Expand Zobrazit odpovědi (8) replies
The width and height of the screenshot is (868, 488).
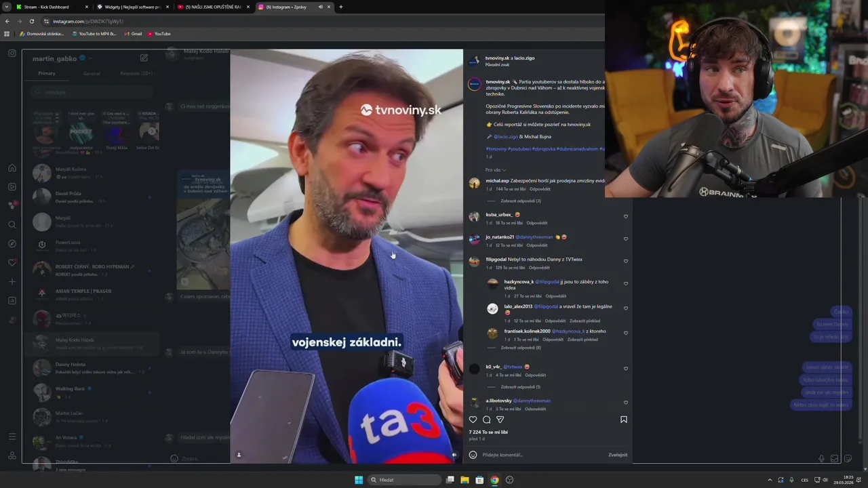(521, 348)
